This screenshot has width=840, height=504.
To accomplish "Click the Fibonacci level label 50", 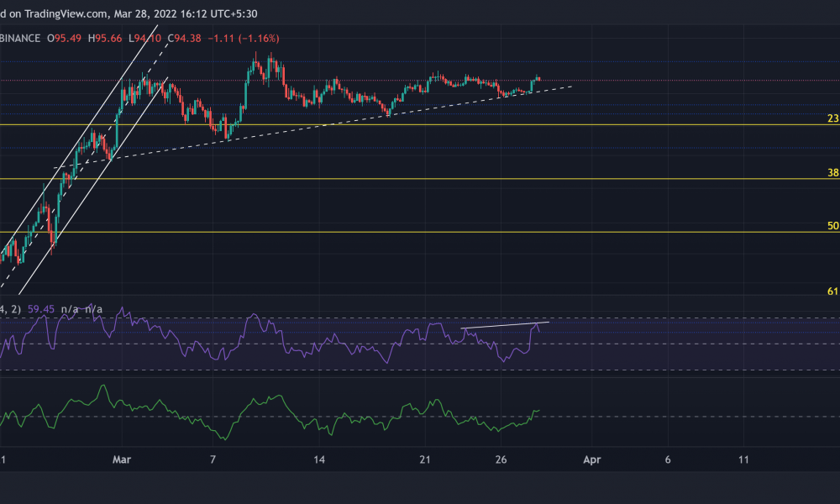I will point(833,226).
